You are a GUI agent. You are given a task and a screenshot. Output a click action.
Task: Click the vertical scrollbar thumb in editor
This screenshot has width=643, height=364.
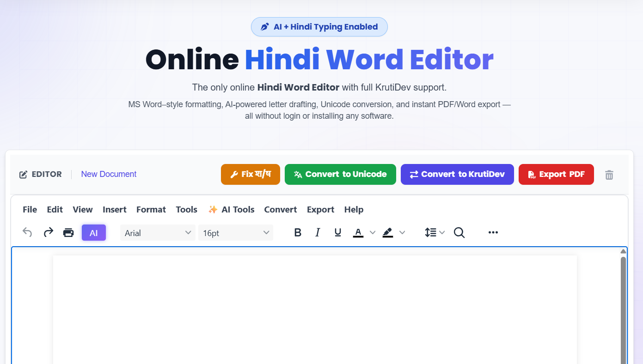623,310
